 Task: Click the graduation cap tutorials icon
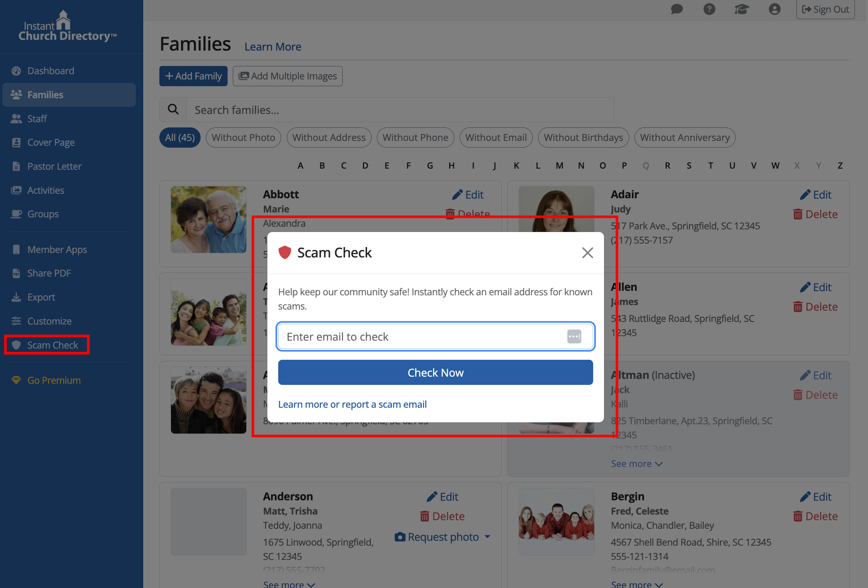click(742, 9)
